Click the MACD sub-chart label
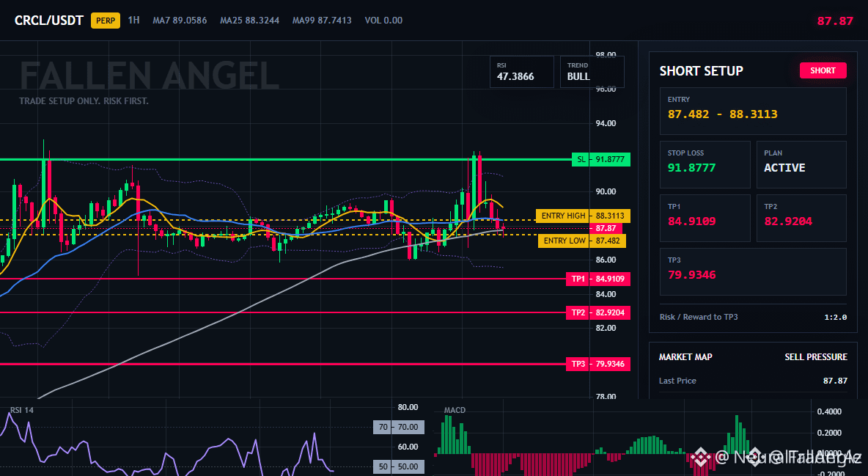The height and width of the screenshot is (476, 868). click(455, 410)
